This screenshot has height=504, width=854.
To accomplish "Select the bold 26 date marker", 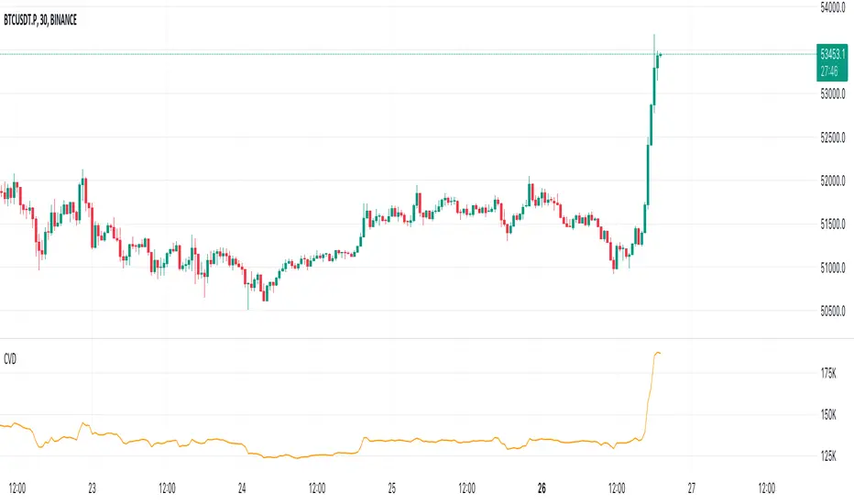I will point(541,487).
